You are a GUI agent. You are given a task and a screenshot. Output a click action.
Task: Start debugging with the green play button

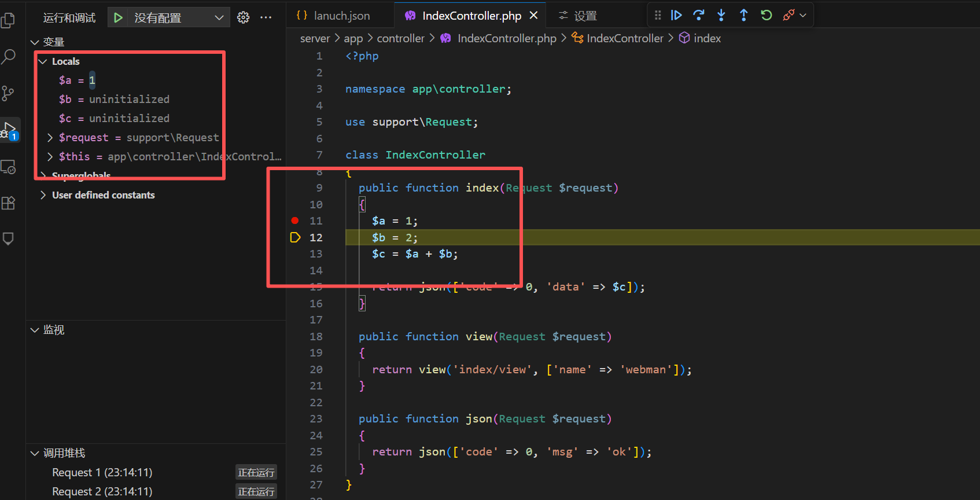pyautogui.click(x=118, y=18)
